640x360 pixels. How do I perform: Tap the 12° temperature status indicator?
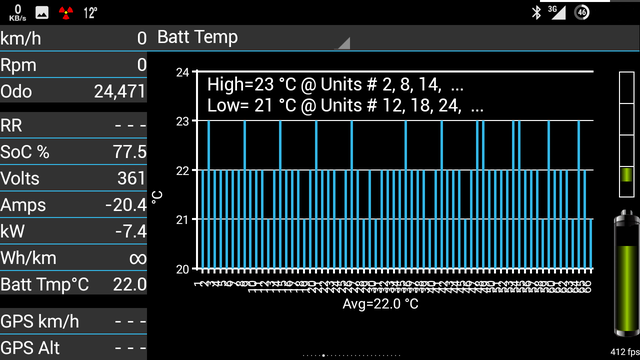pyautogui.click(x=90, y=13)
